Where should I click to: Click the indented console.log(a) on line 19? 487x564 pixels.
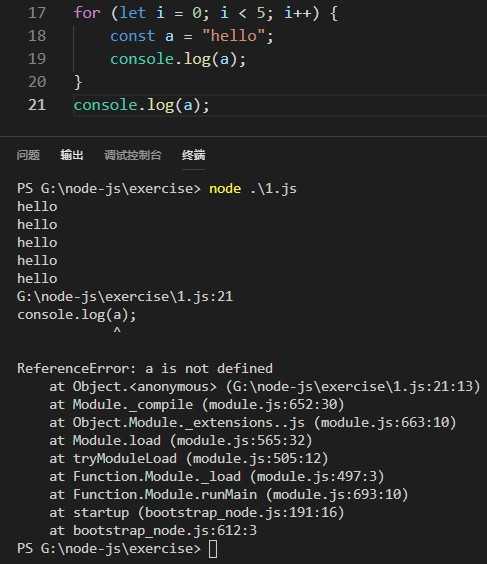pyautogui.click(x=178, y=59)
